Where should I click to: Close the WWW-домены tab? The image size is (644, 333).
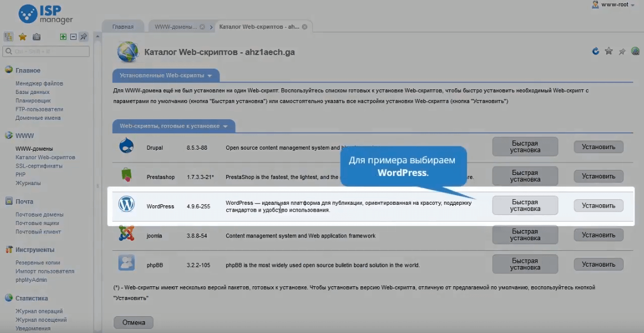(x=202, y=27)
